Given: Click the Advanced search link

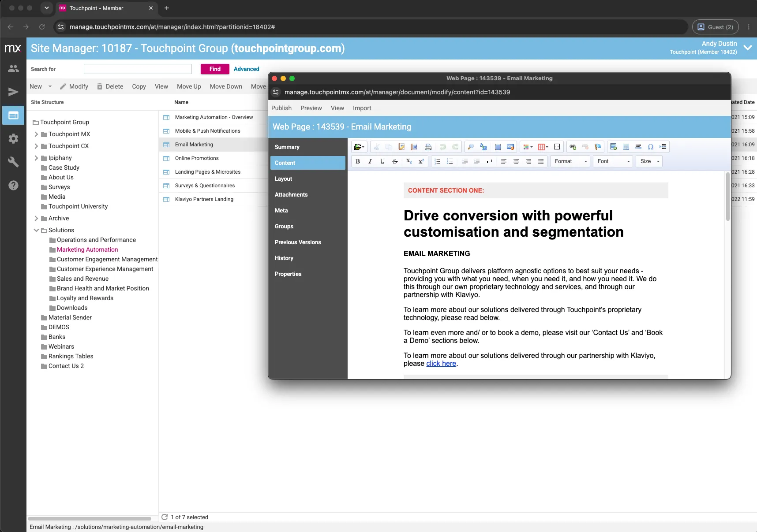Looking at the screenshot, I should coord(247,69).
